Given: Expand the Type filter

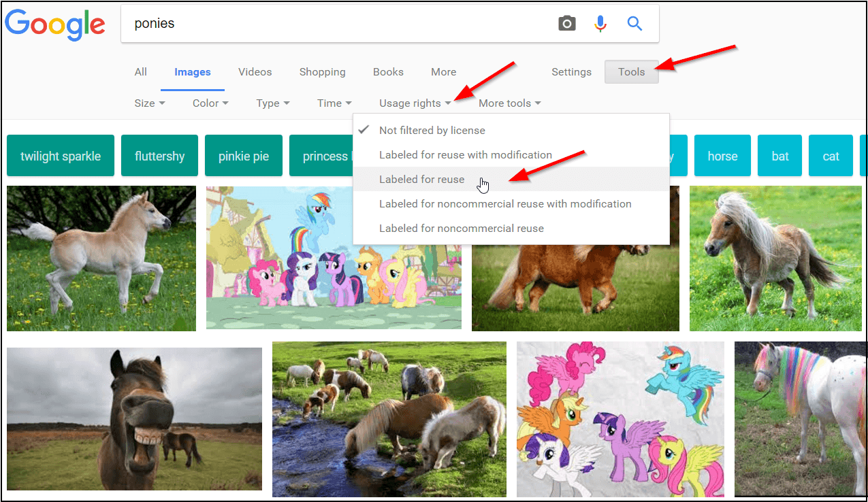Looking at the screenshot, I should 272,103.
